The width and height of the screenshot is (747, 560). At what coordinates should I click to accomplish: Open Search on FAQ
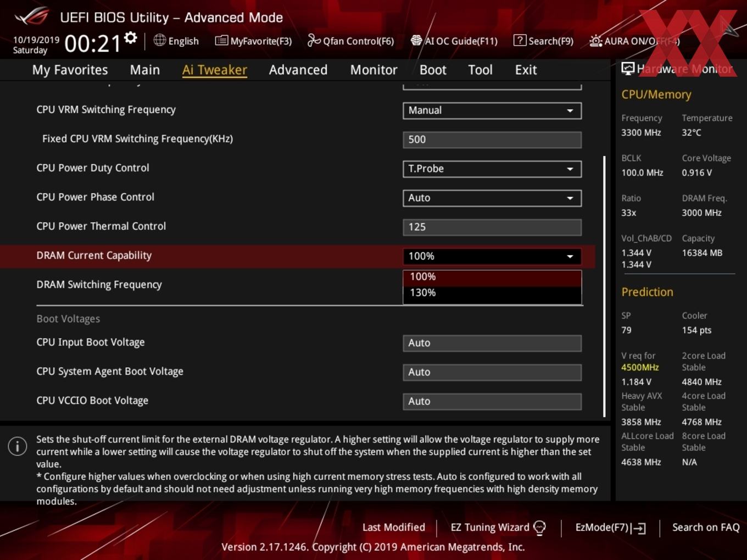[706, 527]
